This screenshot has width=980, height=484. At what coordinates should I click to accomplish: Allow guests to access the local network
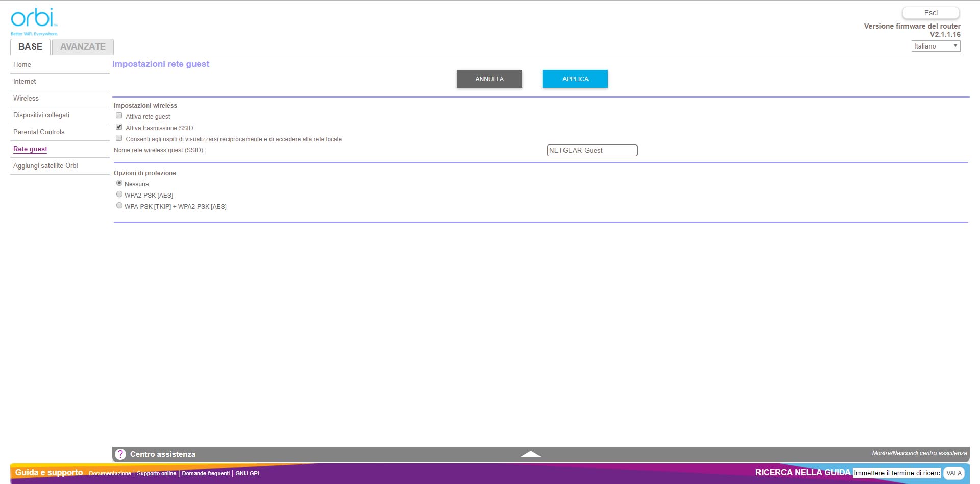(119, 138)
